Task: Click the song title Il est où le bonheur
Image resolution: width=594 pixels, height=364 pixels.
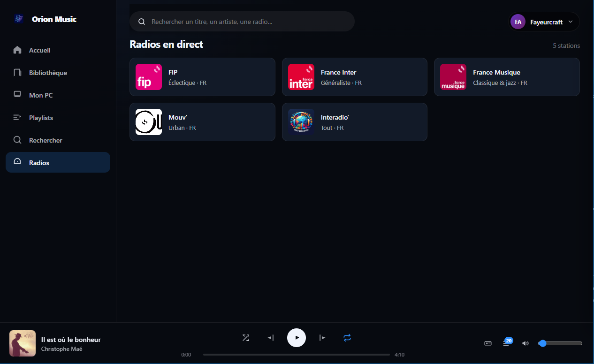Action: [x=71, y=340]
